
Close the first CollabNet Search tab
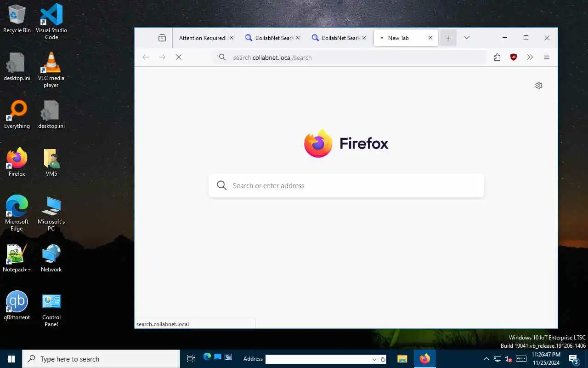click(x=298, y=38)
